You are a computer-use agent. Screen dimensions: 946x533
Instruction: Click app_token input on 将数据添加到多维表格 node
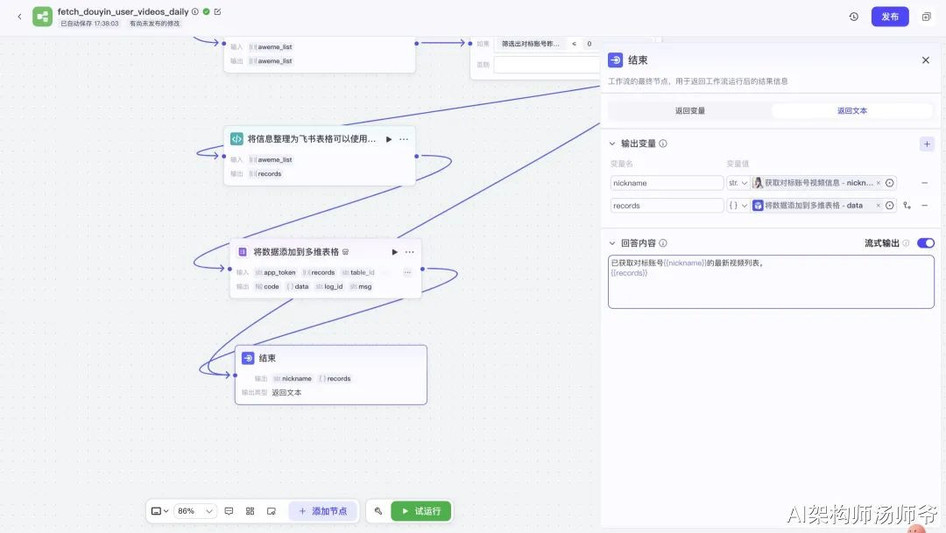275,273
